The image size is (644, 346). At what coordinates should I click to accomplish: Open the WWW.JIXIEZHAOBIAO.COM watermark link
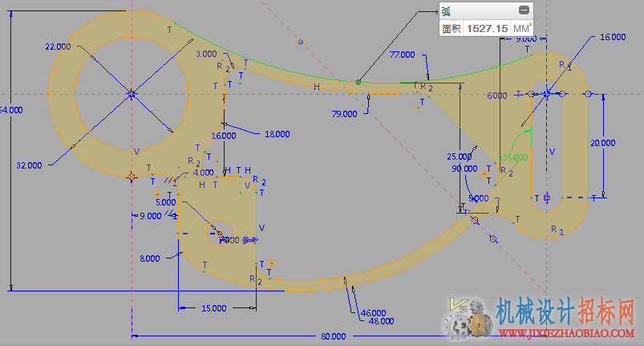click(567, 333)
